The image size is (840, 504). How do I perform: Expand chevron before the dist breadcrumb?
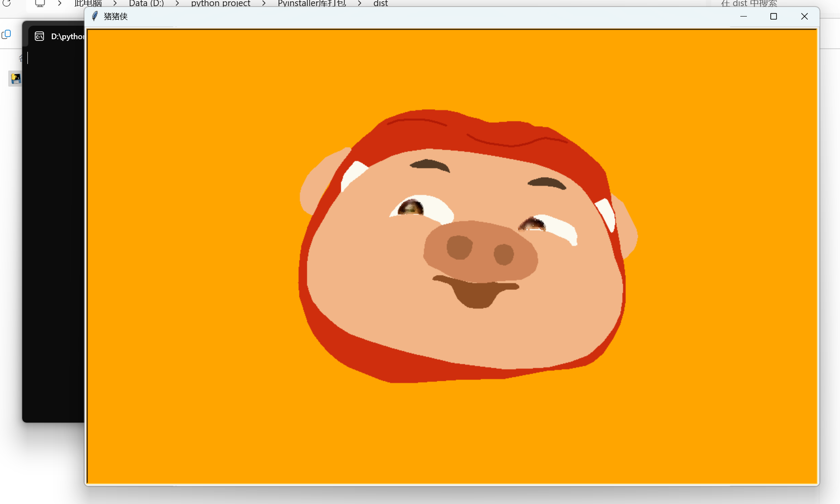360,3
